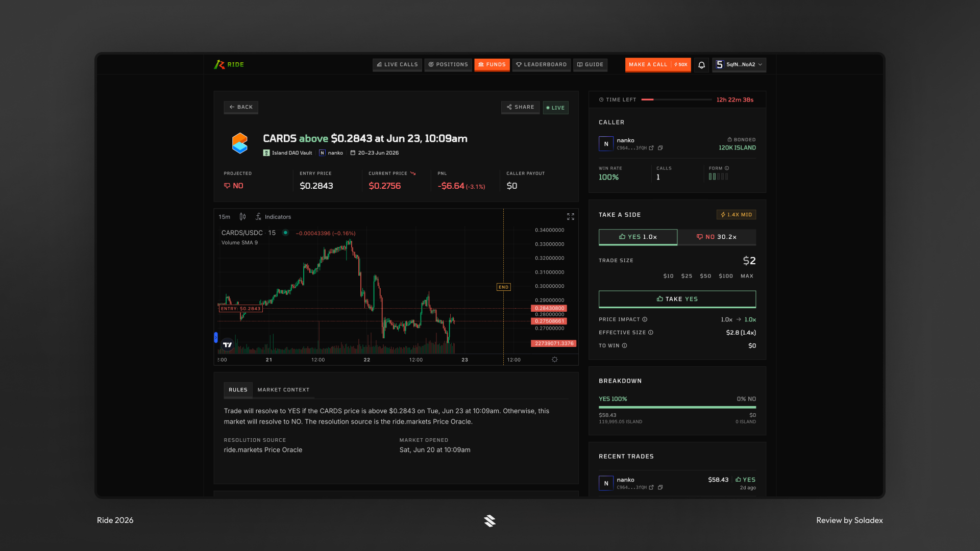Click the thumbs-down icon next to projected NO

227,186
